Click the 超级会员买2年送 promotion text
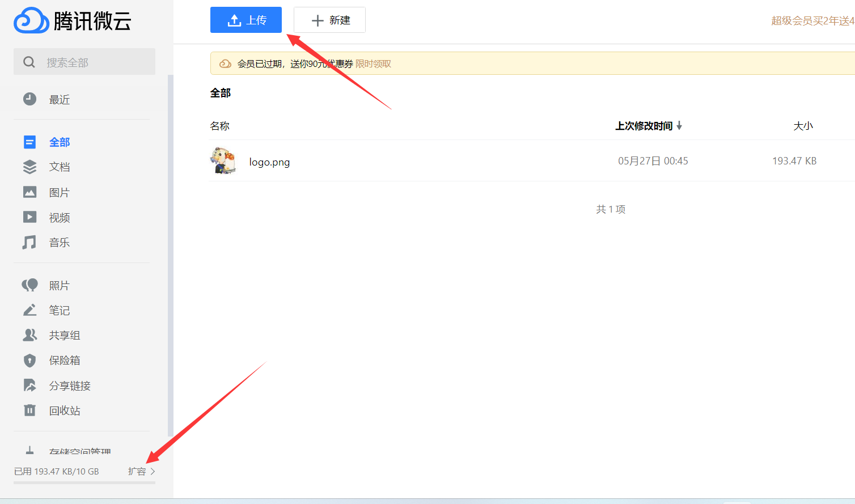This screenshot has width=855, height=504. click(811, 19)
